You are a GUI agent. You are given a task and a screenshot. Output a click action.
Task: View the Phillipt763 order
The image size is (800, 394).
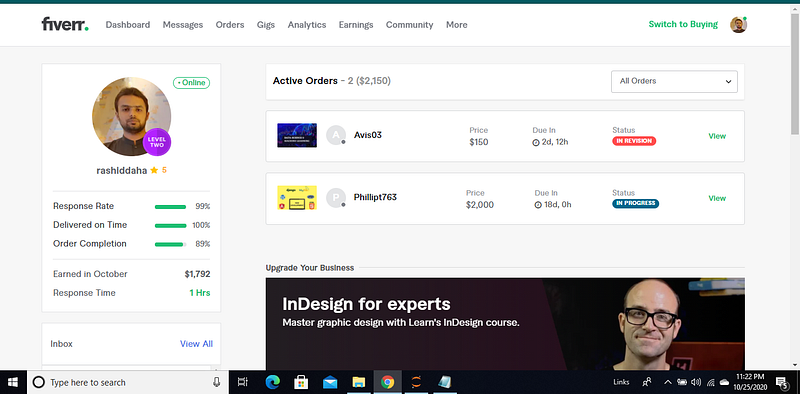point(717,199)
